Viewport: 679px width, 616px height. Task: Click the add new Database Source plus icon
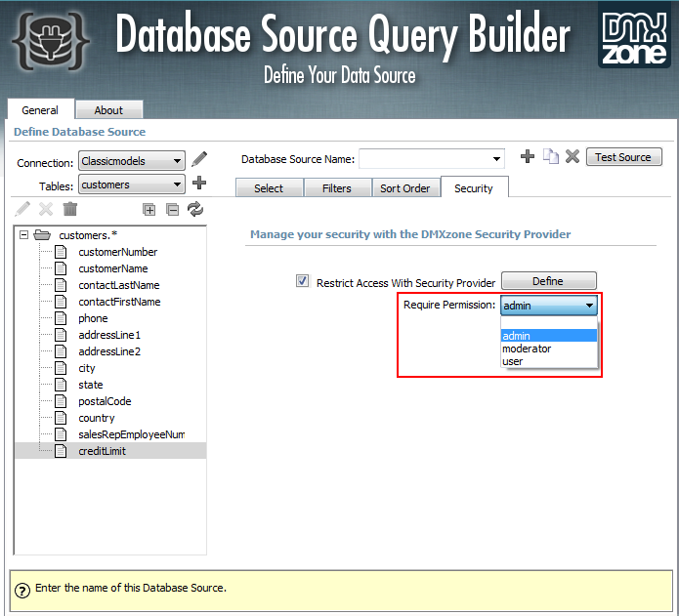(x=528, y=156)
